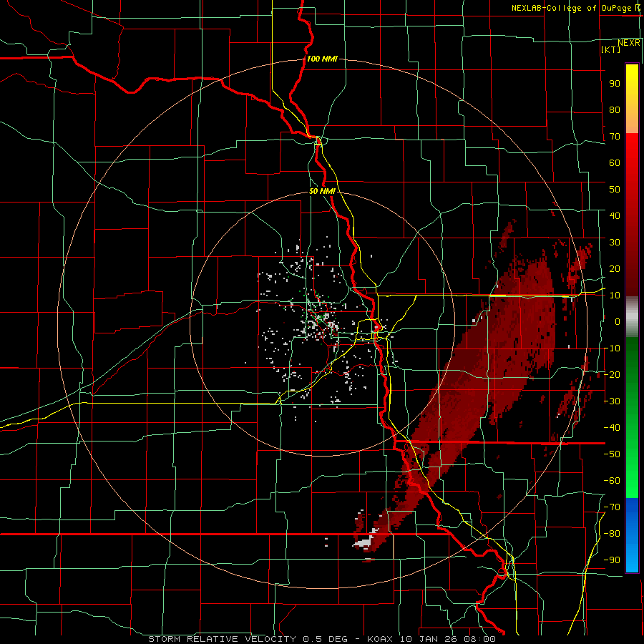Click the 30 value on the velocity scale
The width and height of the screenshot is (644, 644).
tap(615, 243)
